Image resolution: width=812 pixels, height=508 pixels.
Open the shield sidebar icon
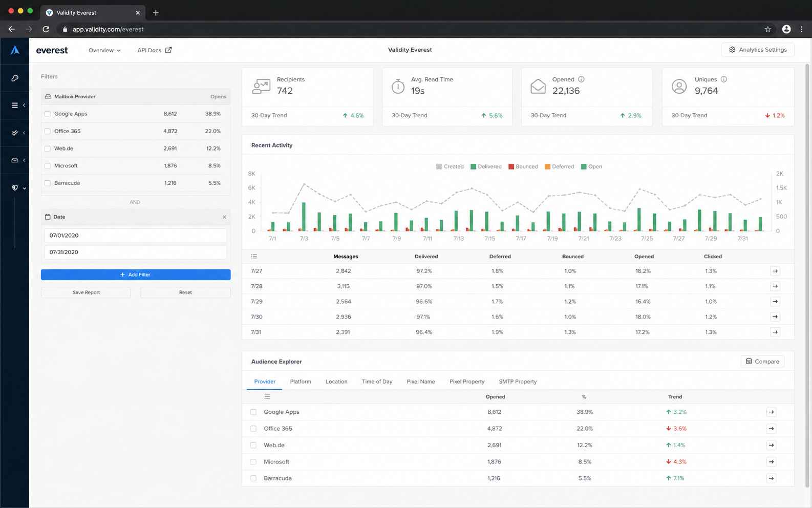pyautogui.click(x=15, y=188)
